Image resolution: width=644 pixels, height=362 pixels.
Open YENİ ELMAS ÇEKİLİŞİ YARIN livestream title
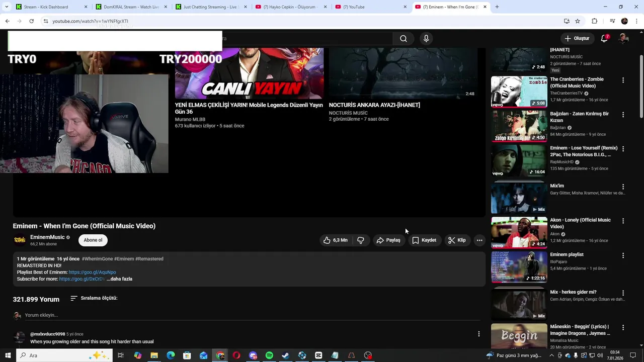[249, 109]
